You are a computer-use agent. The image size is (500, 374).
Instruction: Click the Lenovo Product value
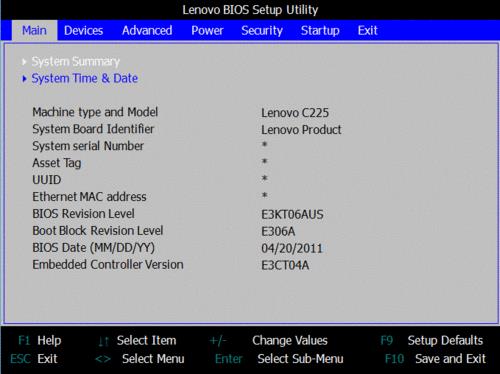click(301, 130)
